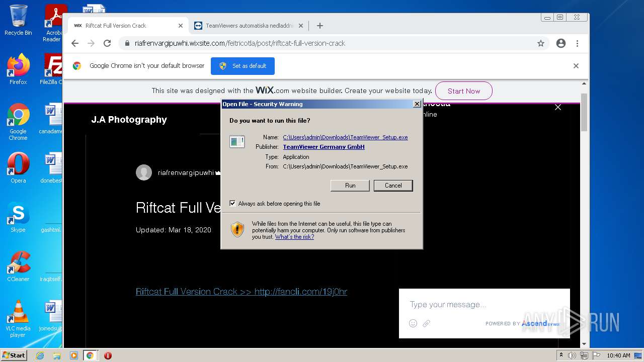
Task: Open the Chrome three-dot menu
Action: tap(577, 43)
